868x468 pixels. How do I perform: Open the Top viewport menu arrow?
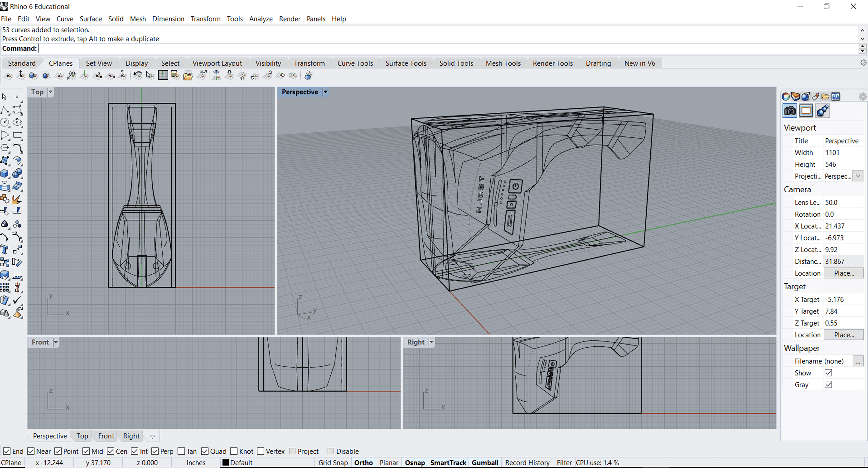(x=50, y=92)
